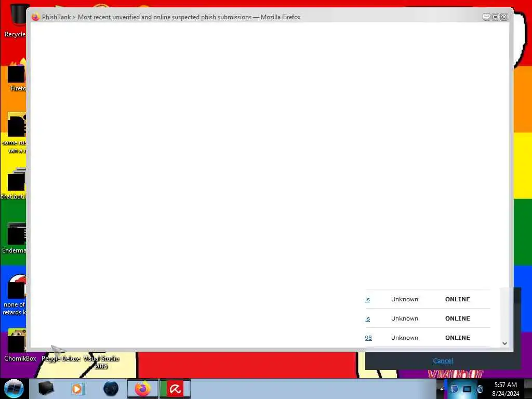Click the monitor icon in system tray
This screenshot has height=399, width=532.
(467, 389)
